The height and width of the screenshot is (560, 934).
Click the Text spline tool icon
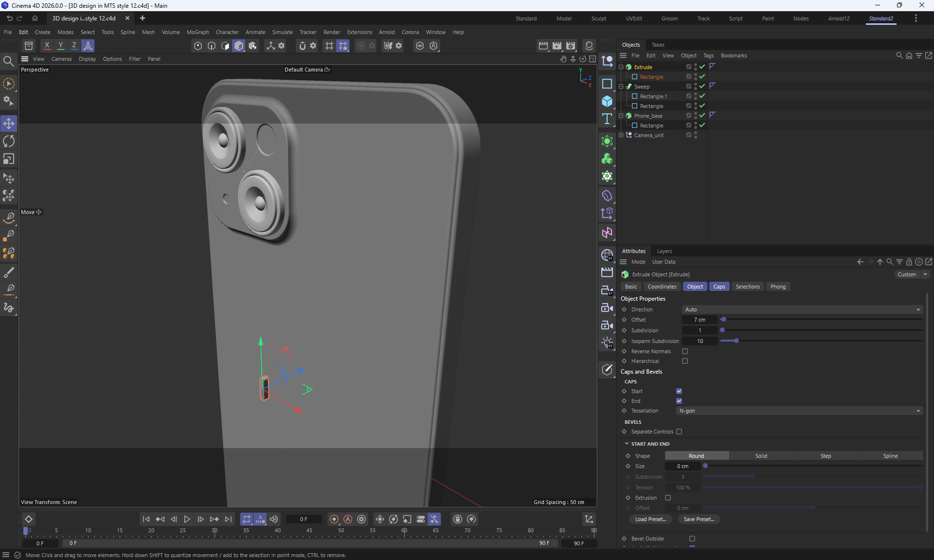click(607, 119)
